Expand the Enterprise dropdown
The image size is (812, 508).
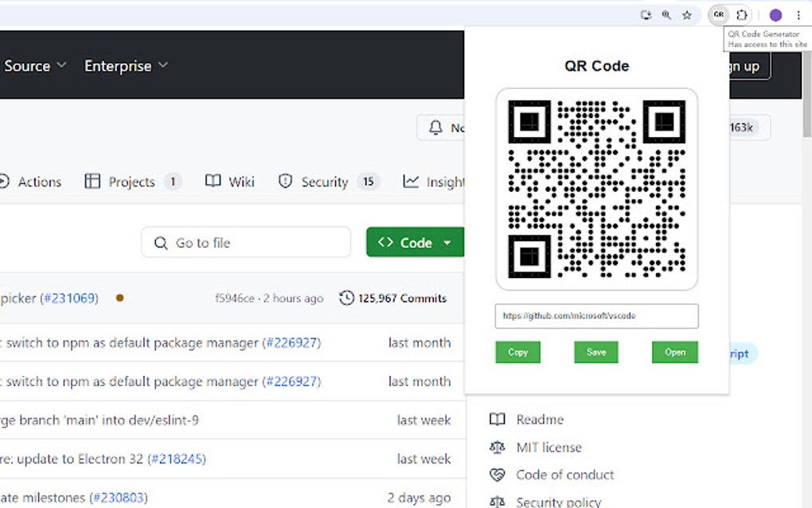tap(125, 66)
